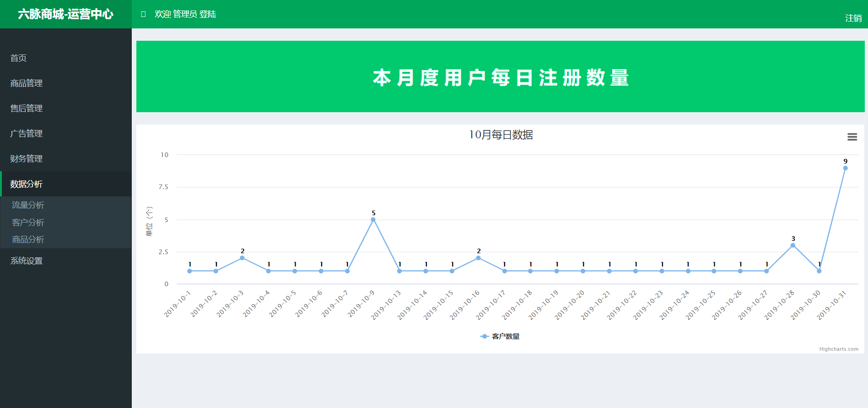
Task: Open the chart context menu hamburger icon
Action: (852, 137)
